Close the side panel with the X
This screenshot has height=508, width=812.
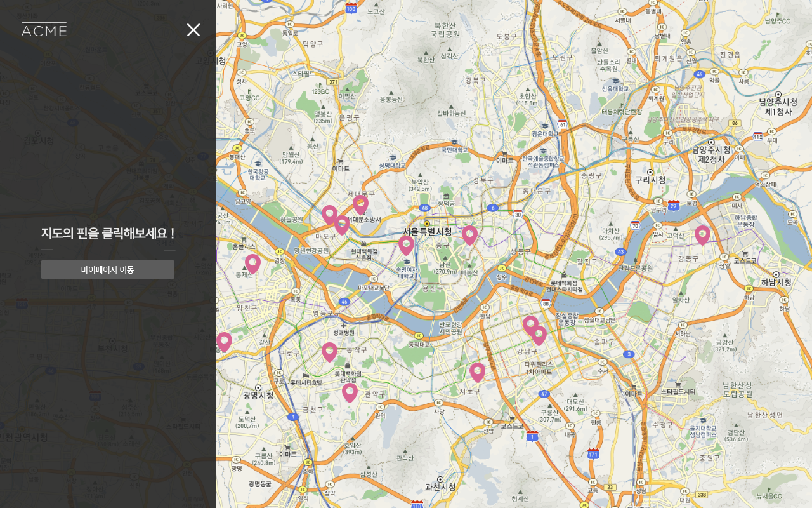click(x=193, y=30)
